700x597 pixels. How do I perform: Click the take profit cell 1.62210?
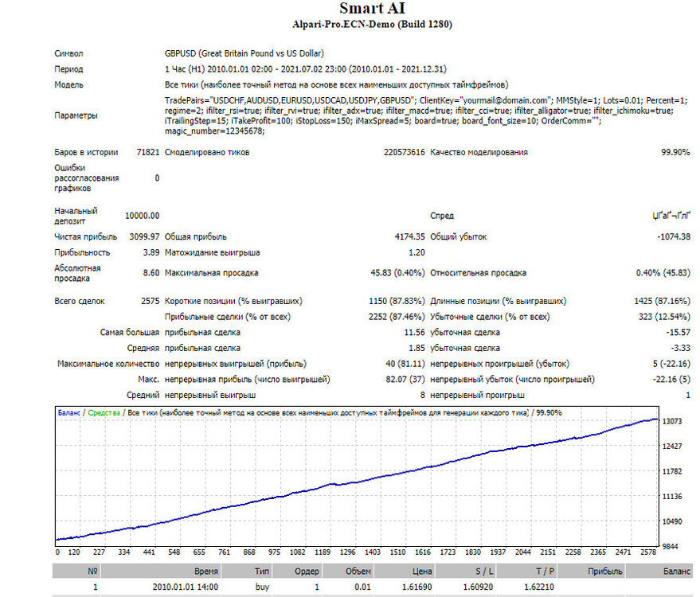click(539, 587)
